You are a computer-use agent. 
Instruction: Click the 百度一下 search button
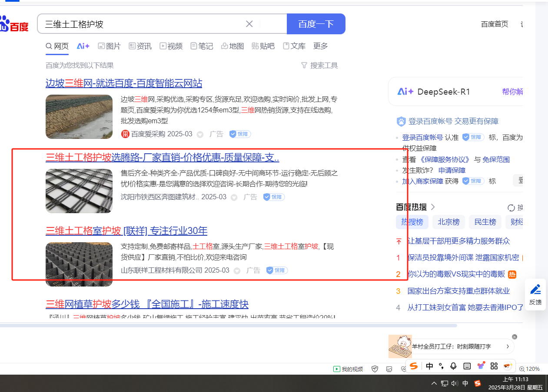coord(316,24)
